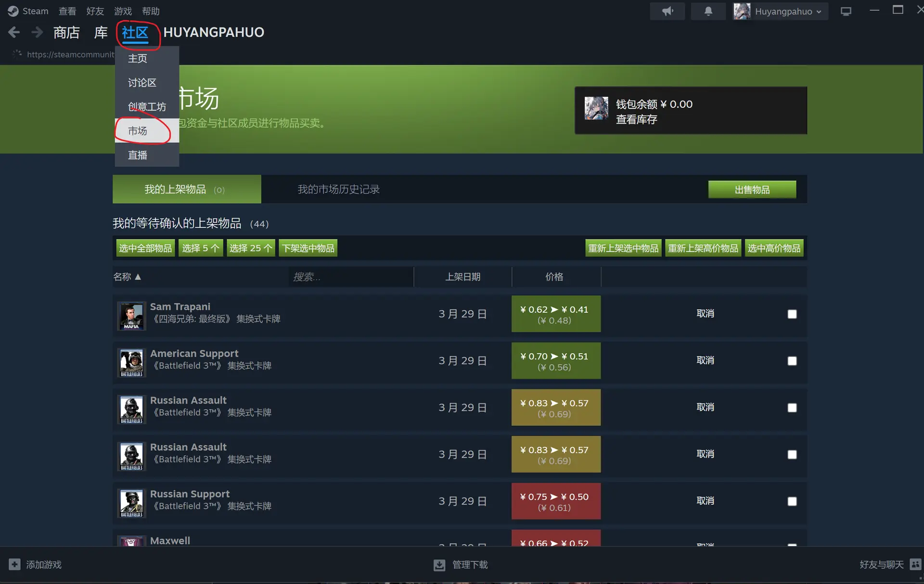The width and height of the screenshot is (924, 584).
Task: Open the 查看 menu
Action: click(67, 11)
